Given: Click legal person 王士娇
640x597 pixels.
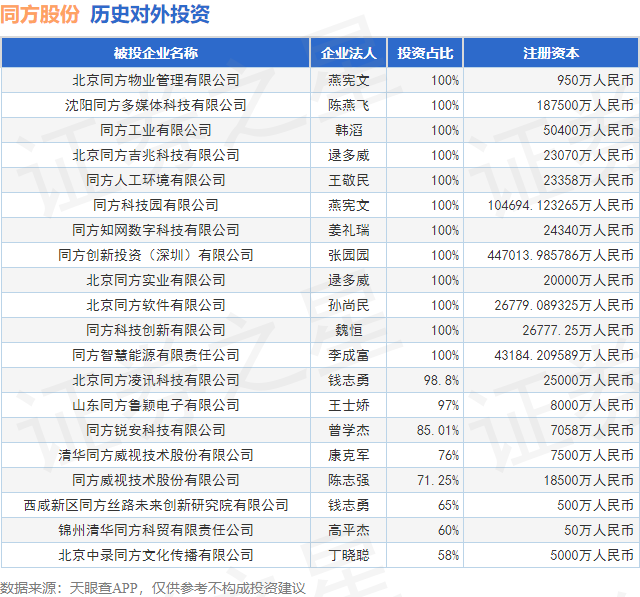Looking at the screenshot, I should point(349,405).
